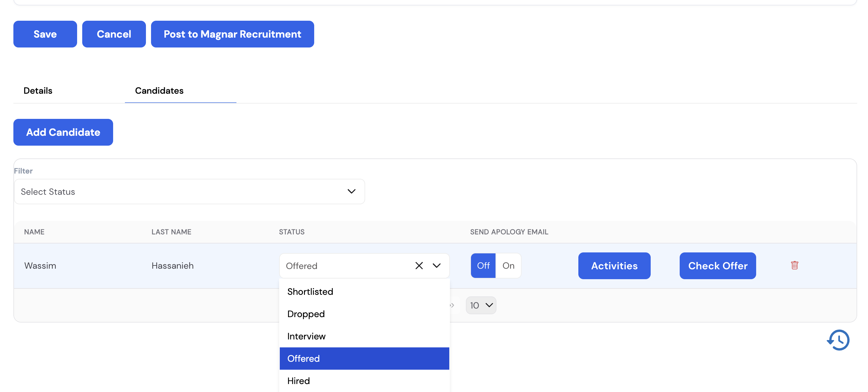Turn apology email Off
This screenshot has height=392, width=868.
coord(483,265)
